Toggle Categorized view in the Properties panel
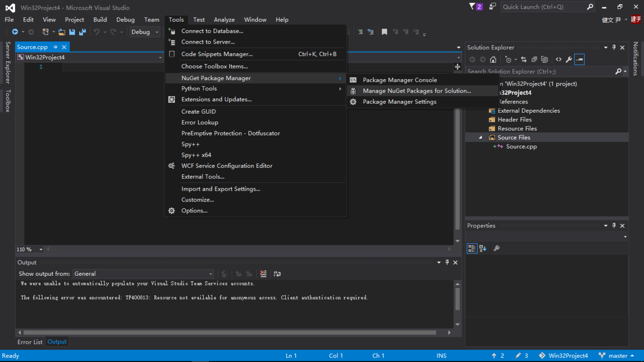 472,248
